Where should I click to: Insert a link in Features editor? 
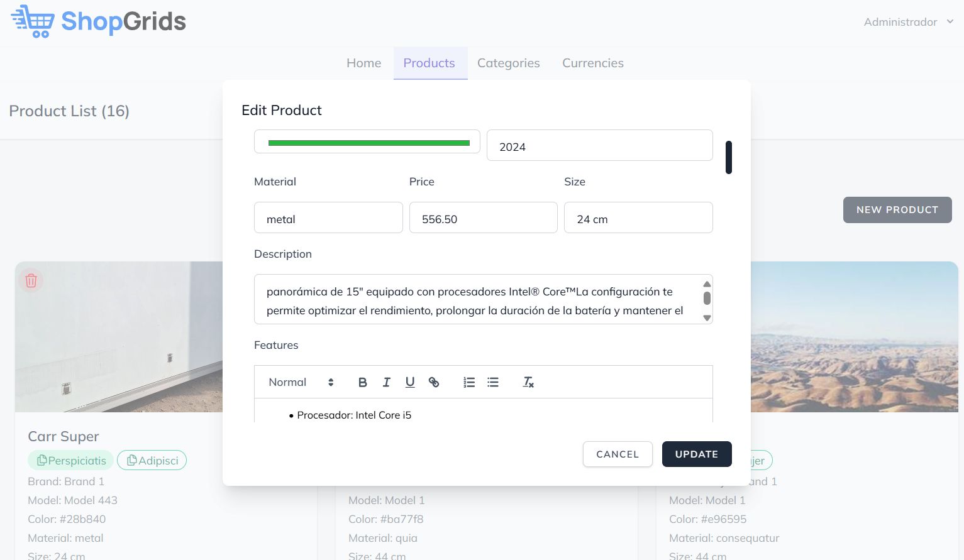[434, 382]
